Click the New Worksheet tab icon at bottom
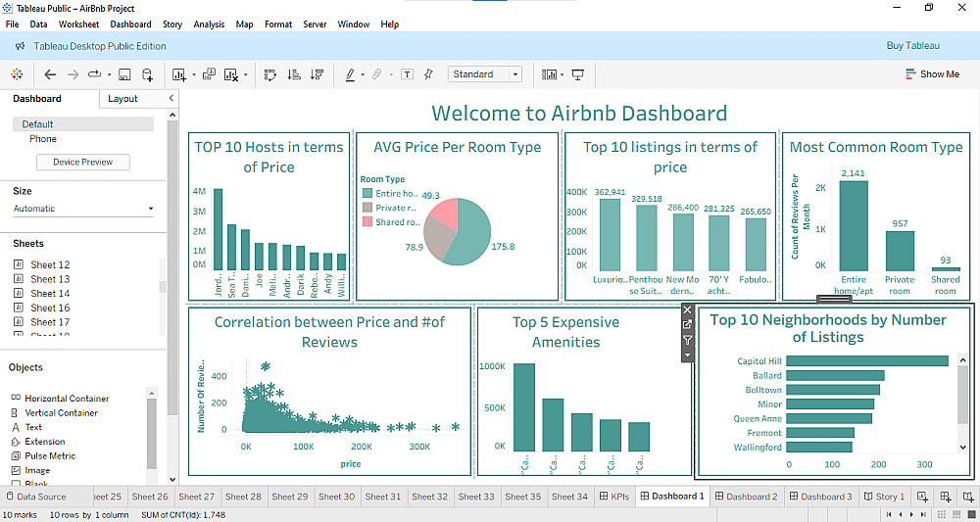 922,497
